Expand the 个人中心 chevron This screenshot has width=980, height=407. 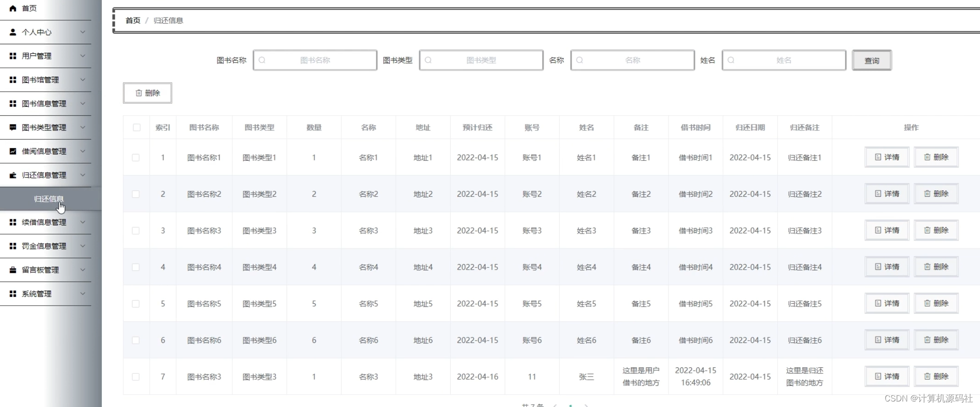83,32
